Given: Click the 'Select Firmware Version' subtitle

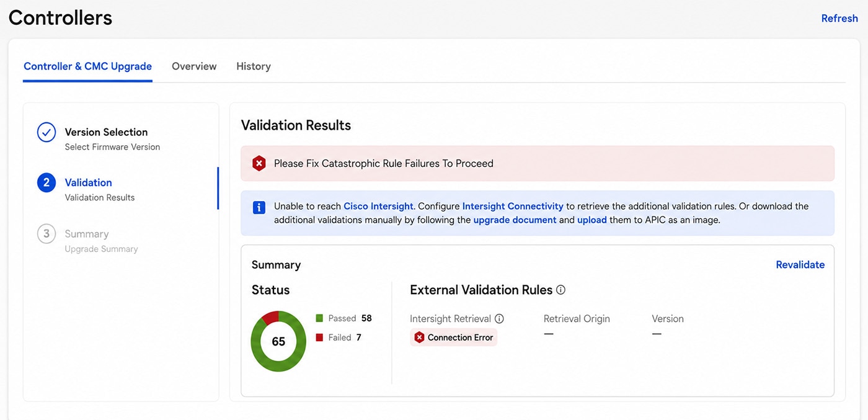Looking at the screenshot, I should point(112,147).
